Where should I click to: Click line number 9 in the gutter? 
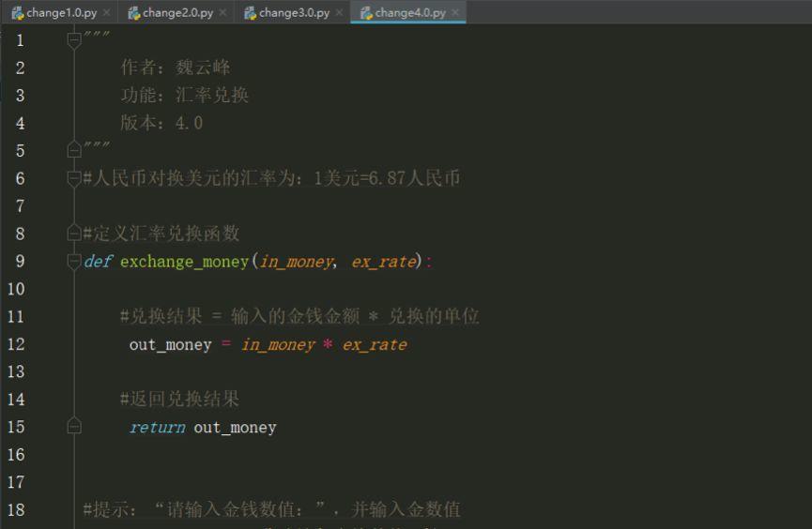21,261
